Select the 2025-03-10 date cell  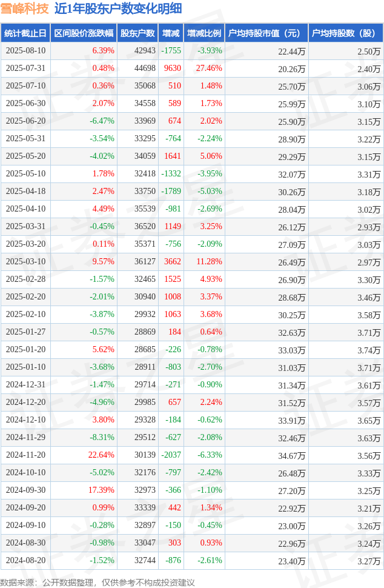coord(25,262)
